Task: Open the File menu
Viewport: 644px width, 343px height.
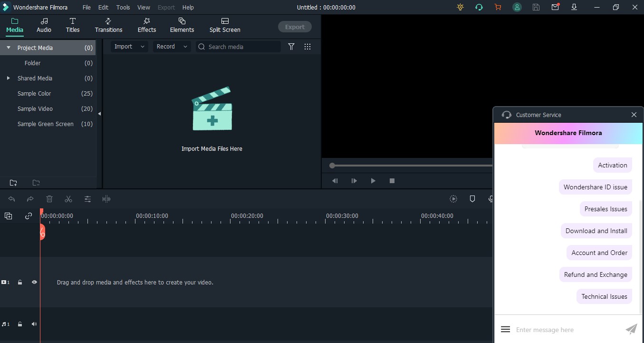Action: click(x=87, y=7)
